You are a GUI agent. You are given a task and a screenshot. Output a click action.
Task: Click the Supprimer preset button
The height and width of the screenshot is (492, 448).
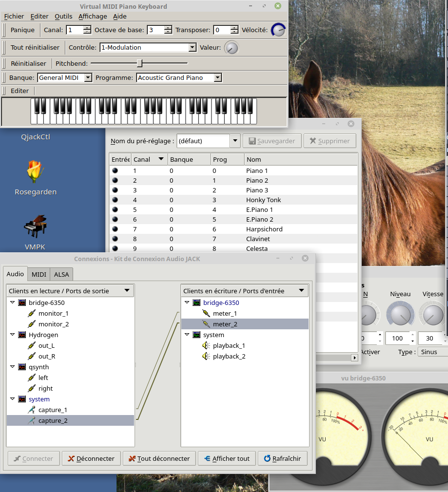point(330,141)
